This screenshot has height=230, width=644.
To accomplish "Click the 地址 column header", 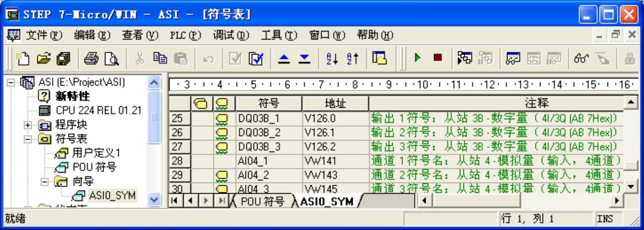I will [x=335, y=104].
